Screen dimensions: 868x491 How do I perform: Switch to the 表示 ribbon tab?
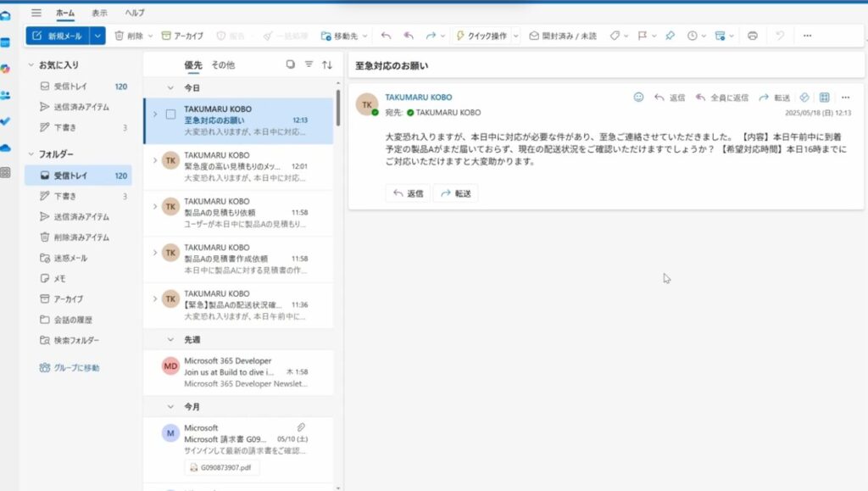(99, 13)
